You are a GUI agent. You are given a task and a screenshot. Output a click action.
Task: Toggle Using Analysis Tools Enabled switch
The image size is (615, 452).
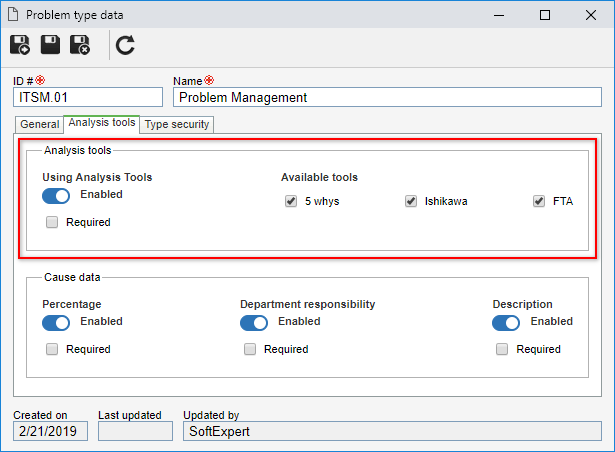pyautogui.click(x=56, y=196)
